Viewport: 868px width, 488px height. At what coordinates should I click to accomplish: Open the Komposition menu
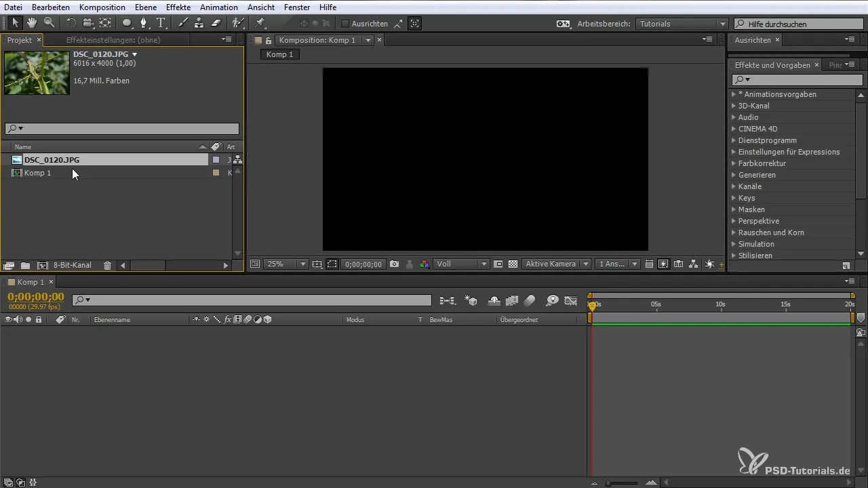tap(102, 7)
